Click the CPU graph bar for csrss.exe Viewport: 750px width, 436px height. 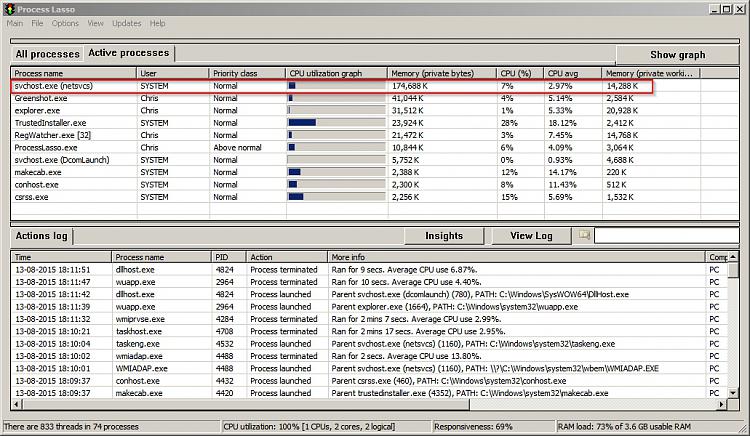(336, 197)
